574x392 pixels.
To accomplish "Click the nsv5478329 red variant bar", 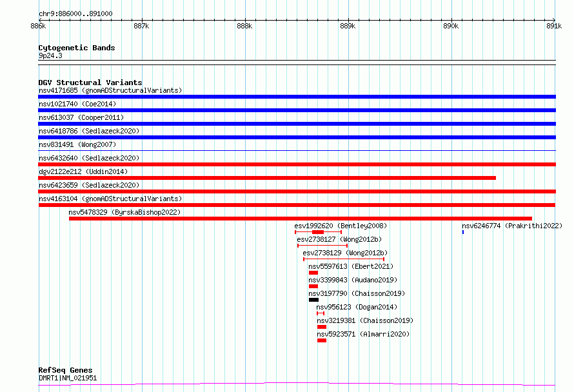I will coord(301,219).
